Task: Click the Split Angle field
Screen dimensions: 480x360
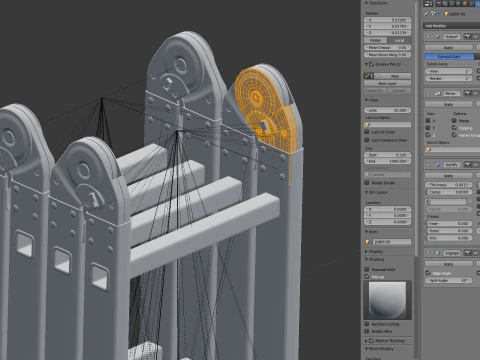Action: point(449,280)
